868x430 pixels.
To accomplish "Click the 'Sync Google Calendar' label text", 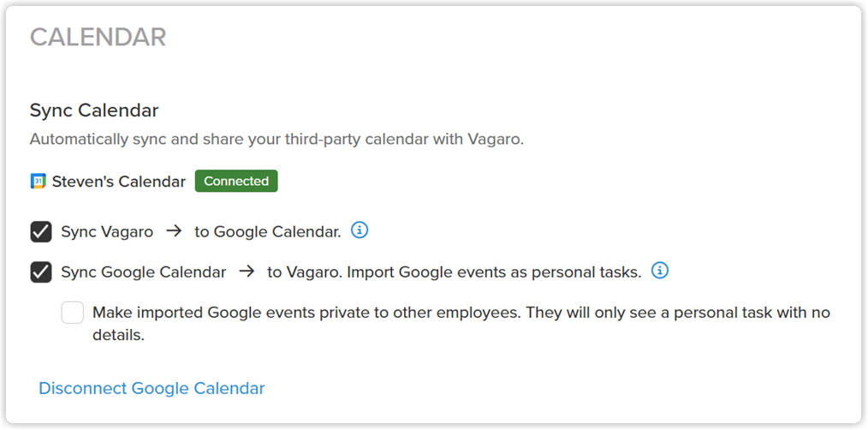I will click(x=143, y=272).
